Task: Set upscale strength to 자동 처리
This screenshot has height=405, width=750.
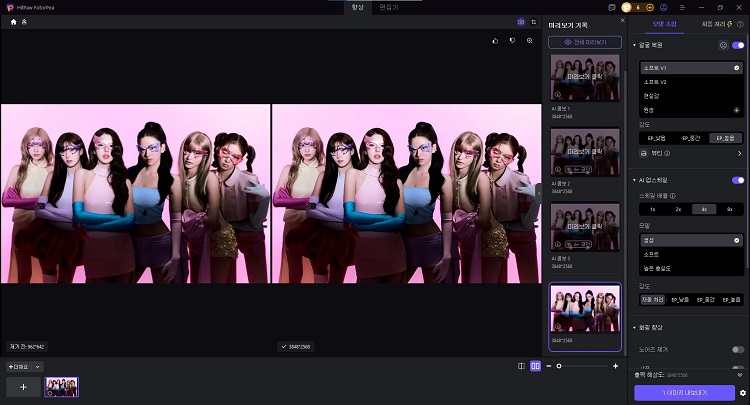Action: 652,300
